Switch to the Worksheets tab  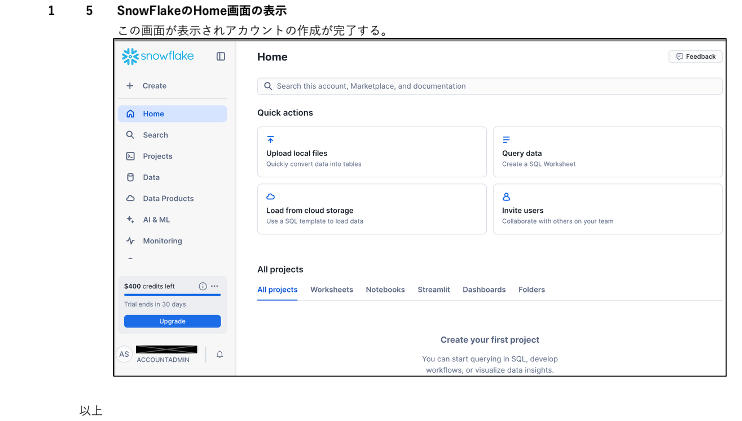(332, 289)
